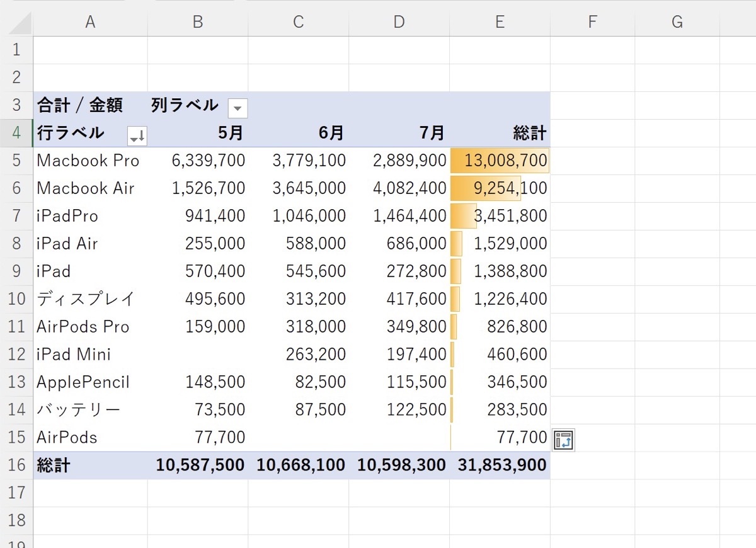
Task: Open the row labels sort dropdown
Action: pos(137,135)
